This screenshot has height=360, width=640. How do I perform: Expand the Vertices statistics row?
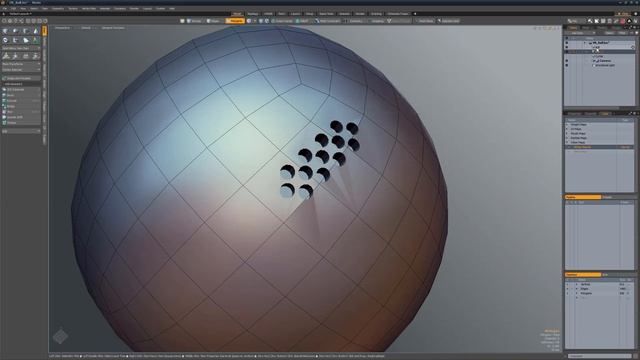(x=577, y=284)
